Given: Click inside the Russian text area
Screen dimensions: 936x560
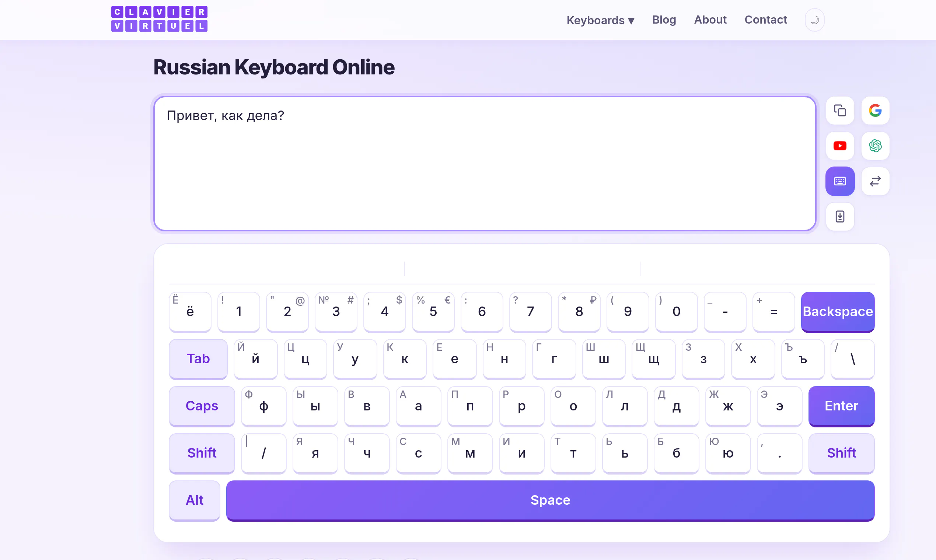Looking at the screenshot, I should (485, 164).
